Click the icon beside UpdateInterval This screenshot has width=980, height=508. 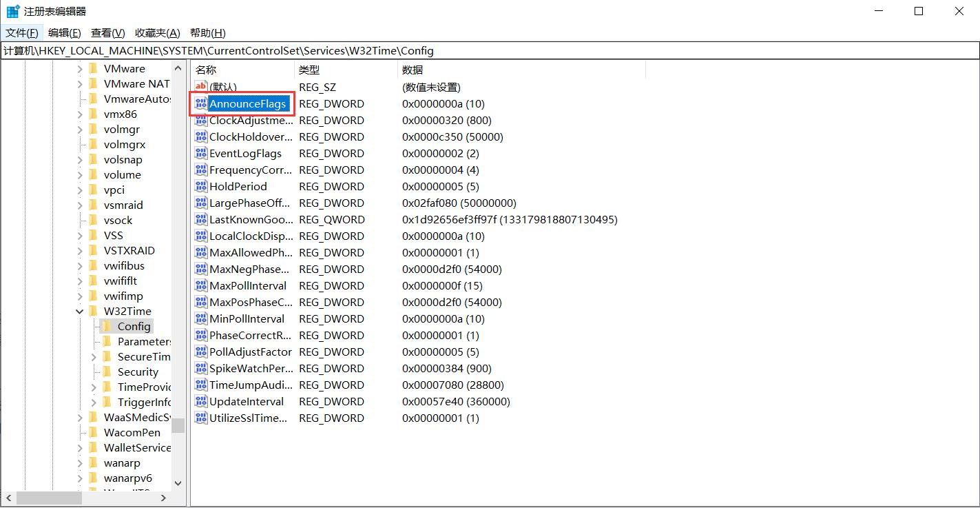(x=202, y=401)
